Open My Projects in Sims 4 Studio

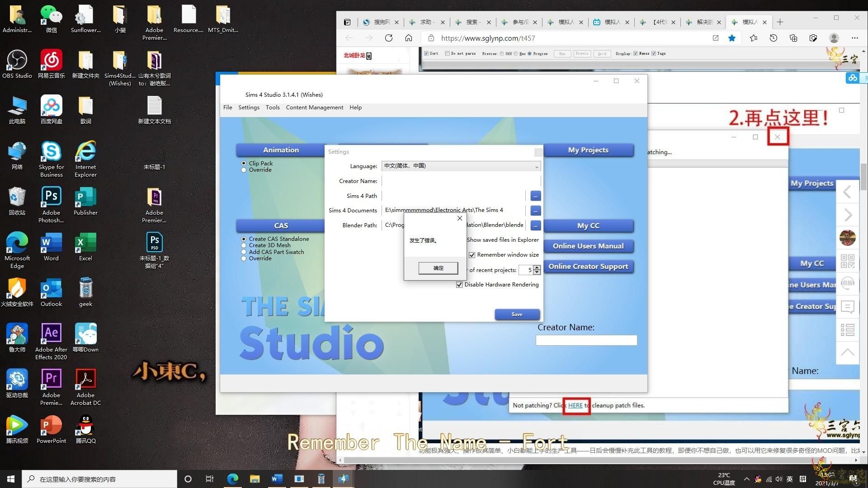[x=588, y=150]
